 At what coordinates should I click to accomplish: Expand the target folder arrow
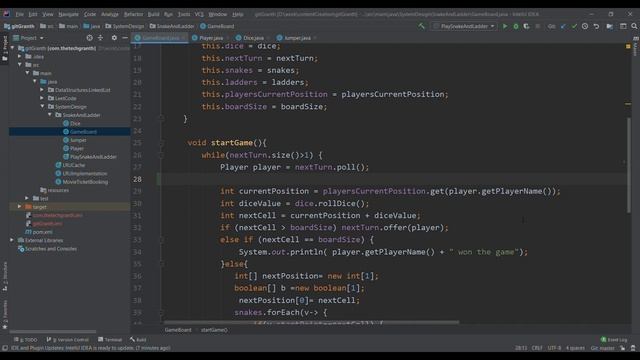click(20, 207)
